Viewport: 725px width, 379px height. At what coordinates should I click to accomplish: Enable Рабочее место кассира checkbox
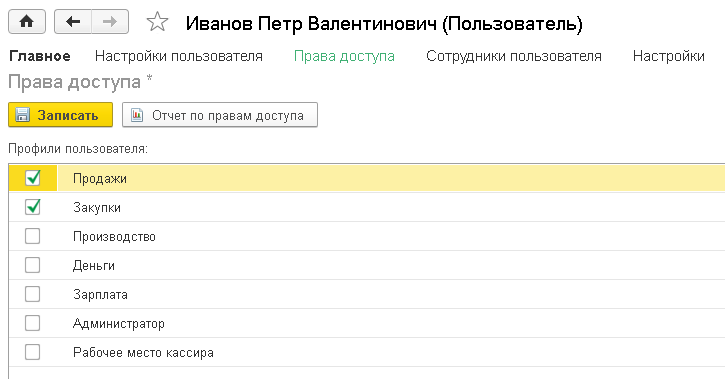coord(32,352)
